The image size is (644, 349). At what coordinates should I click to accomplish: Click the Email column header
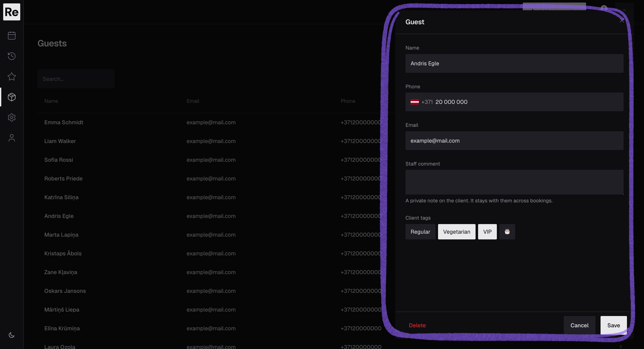click(x=193, y=101)
